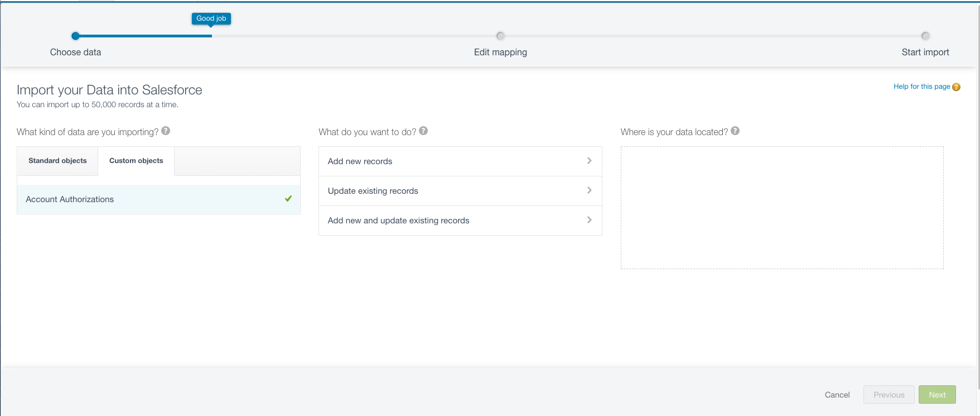Click the Edit mapping progress step dot
The image size is (980, 416).
tap(500, 36)
